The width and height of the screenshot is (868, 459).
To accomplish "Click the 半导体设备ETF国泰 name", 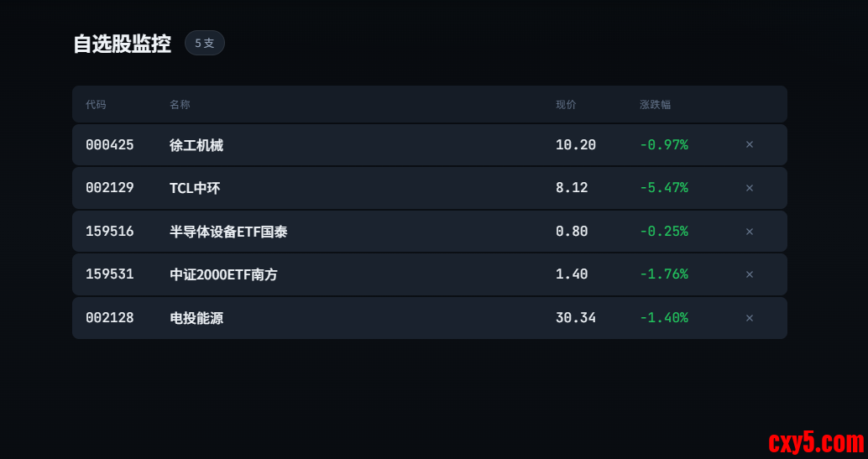I will tap(228, 232).
